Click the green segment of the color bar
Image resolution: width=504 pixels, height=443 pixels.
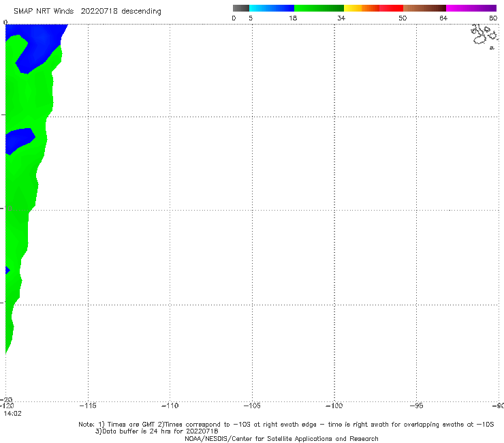[x=319, y=8]
